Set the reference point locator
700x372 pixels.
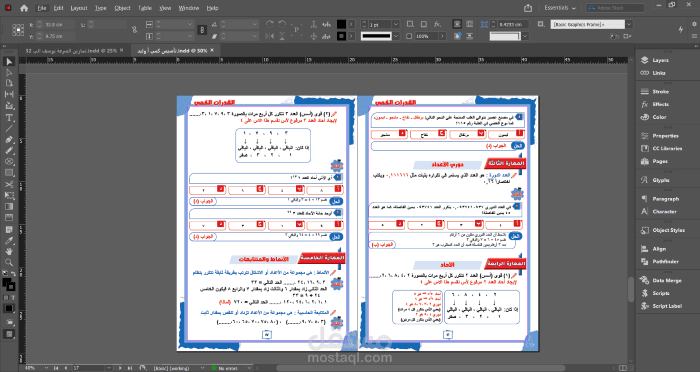[x=18, y=30]
